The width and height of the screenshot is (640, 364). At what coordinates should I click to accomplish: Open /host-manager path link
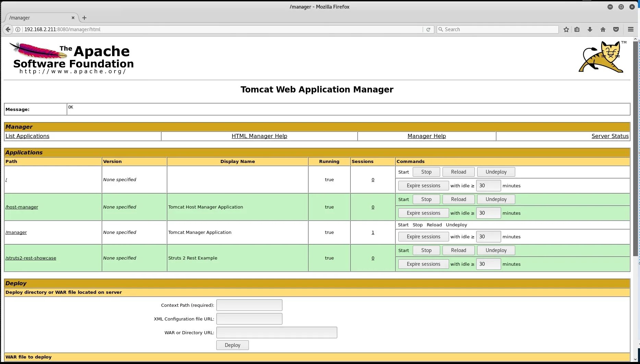click(22, 207)
